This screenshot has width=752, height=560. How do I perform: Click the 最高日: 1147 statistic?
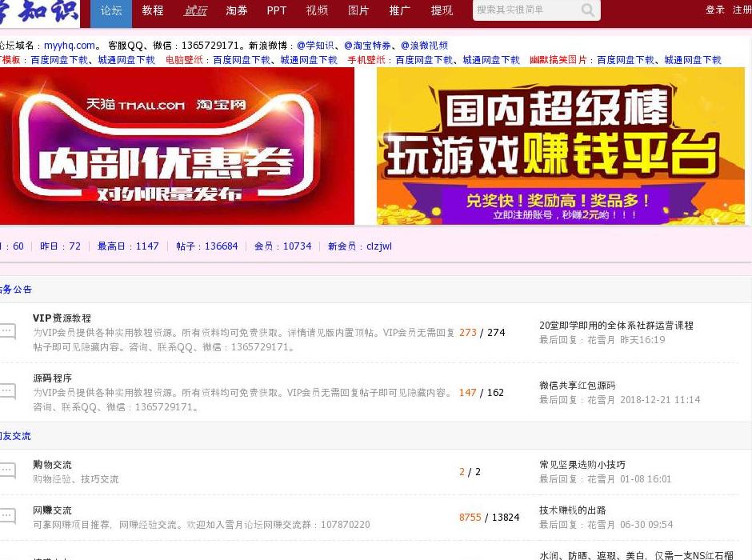pyautogui.click(x=128, y=246)
